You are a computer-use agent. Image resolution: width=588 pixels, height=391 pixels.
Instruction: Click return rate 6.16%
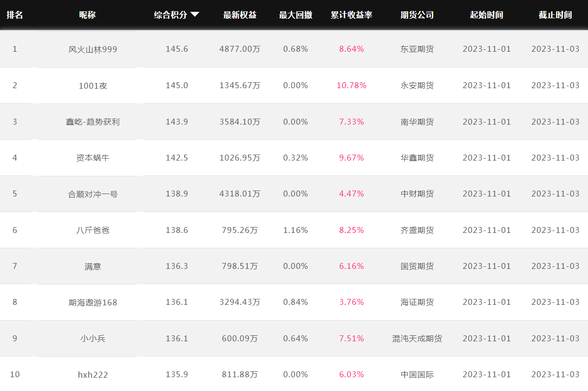(x=352, y=266)
